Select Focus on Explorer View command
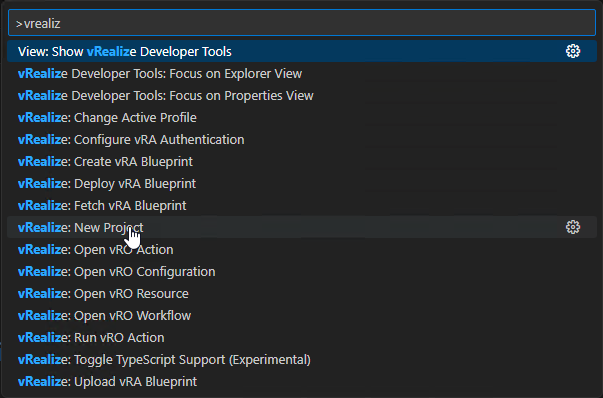The width and height of the screenshot is (603, 398). pos(302,73)
